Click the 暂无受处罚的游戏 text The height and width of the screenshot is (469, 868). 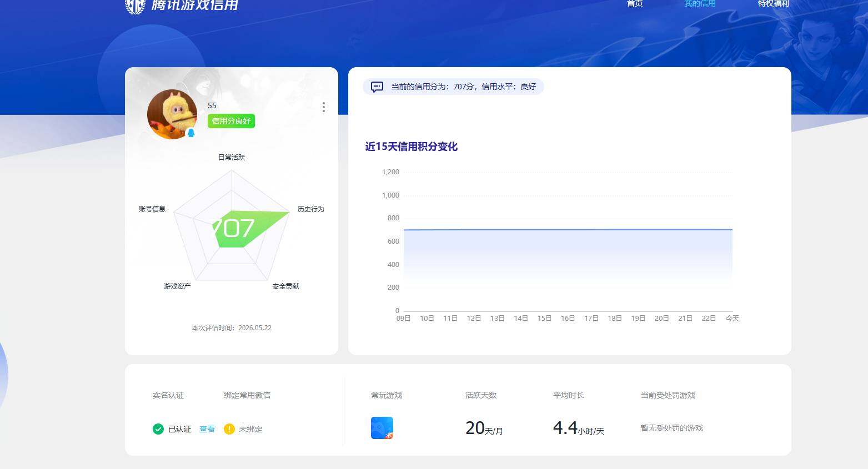click(672, 428)
